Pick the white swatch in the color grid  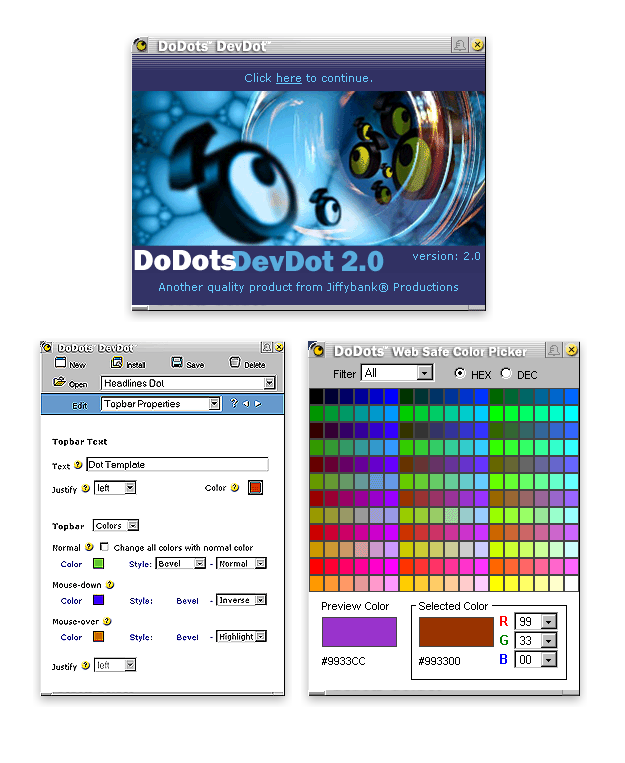tap(571, 583)
